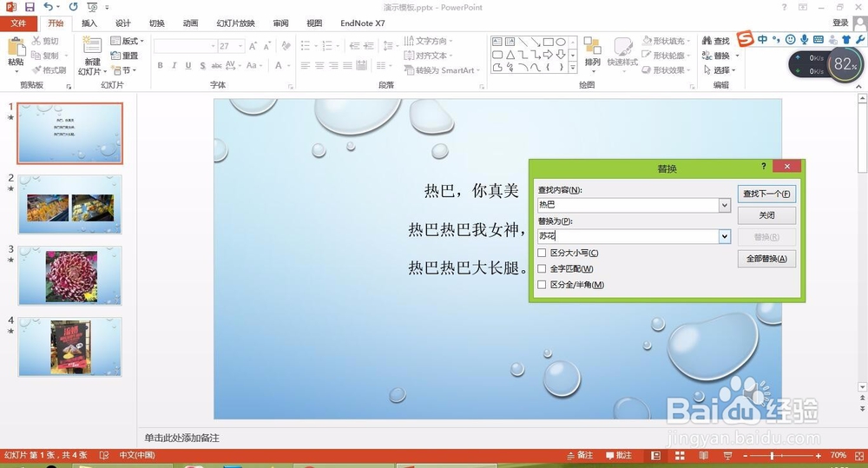Screen dimensions: 868x468
Task: Toggle Notes (备注) pane in status bar
Action: (580, 455)
